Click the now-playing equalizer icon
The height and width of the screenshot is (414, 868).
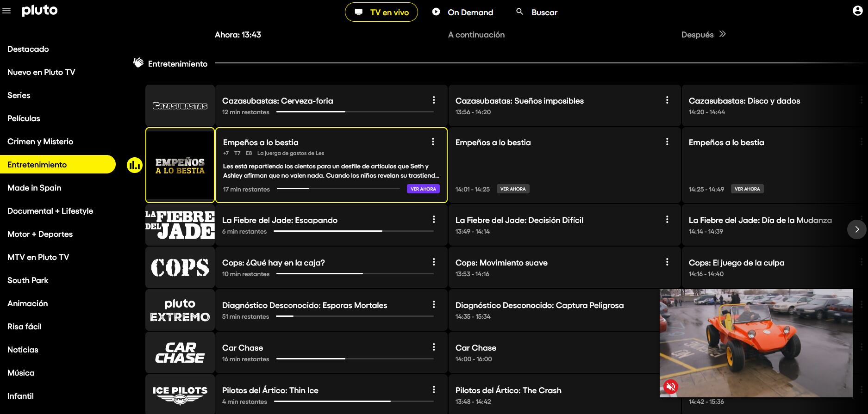(135, 165)
